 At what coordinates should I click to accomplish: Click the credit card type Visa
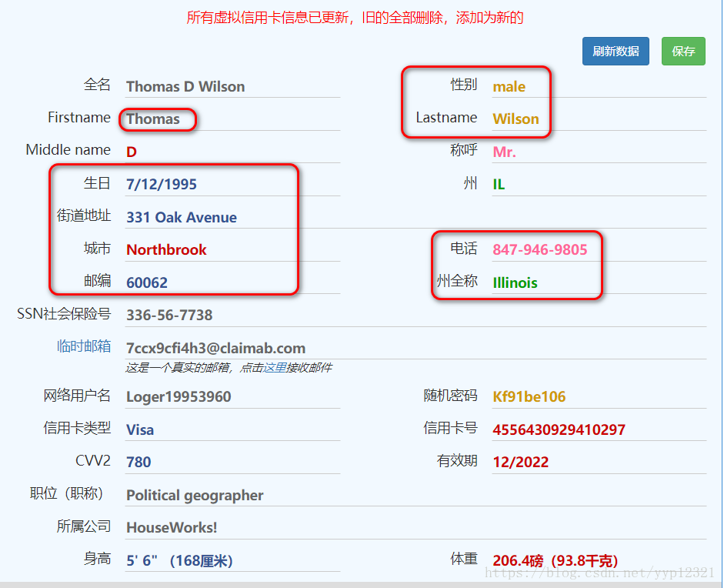click(x=140, y=429)
